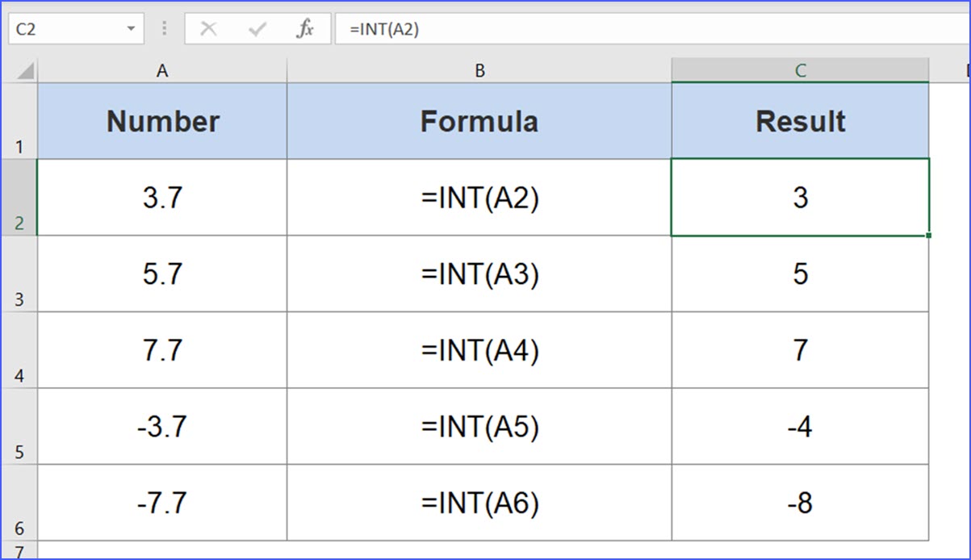The width and height of the screenshot is (971, 560).
Task: Click the cell showing =INT(A5)
Action: (x=479, y=428)
